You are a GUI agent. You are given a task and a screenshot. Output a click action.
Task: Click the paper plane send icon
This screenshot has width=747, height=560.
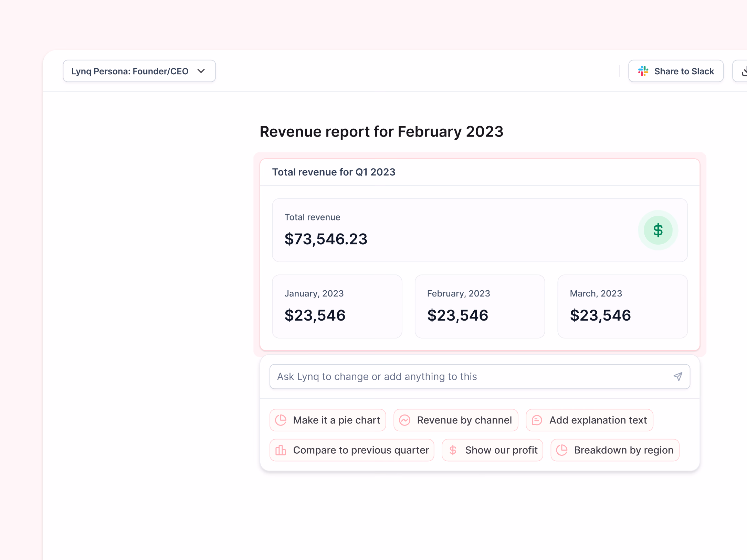678,377
